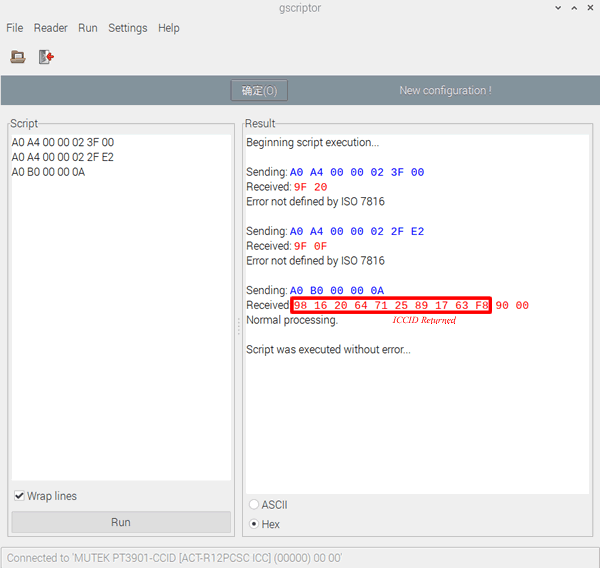
Task: Click the 'New configuration !' notification text
Action: point(445,90)
